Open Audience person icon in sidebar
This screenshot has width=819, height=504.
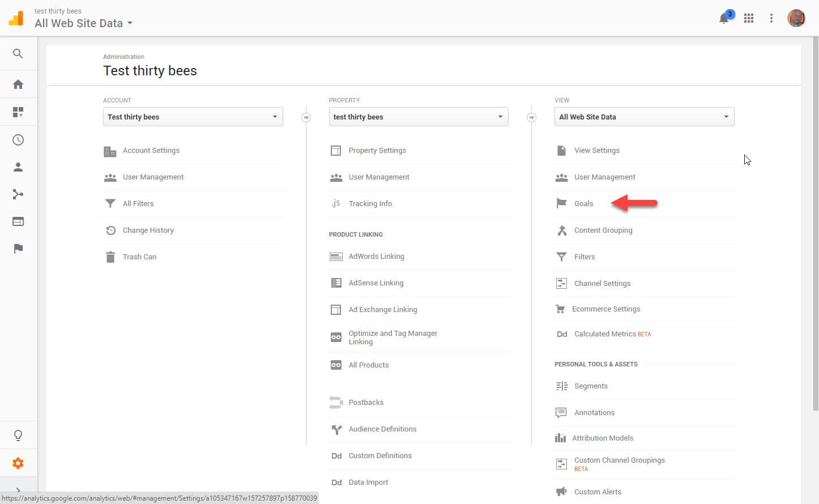coord(18,167)
